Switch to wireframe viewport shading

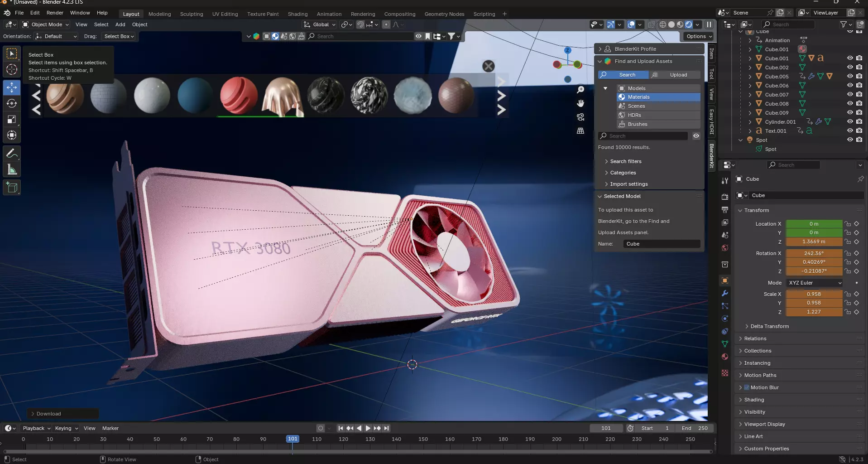coord(663,24)
